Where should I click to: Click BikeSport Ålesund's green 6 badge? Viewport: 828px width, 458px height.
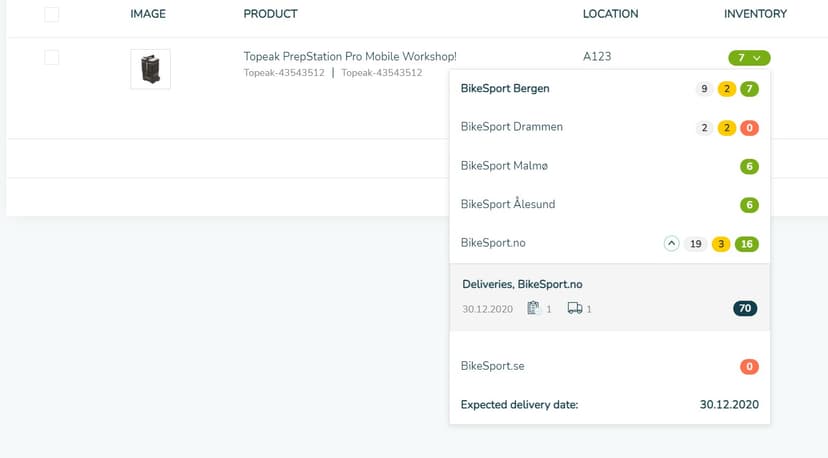(x=749, y=205)
